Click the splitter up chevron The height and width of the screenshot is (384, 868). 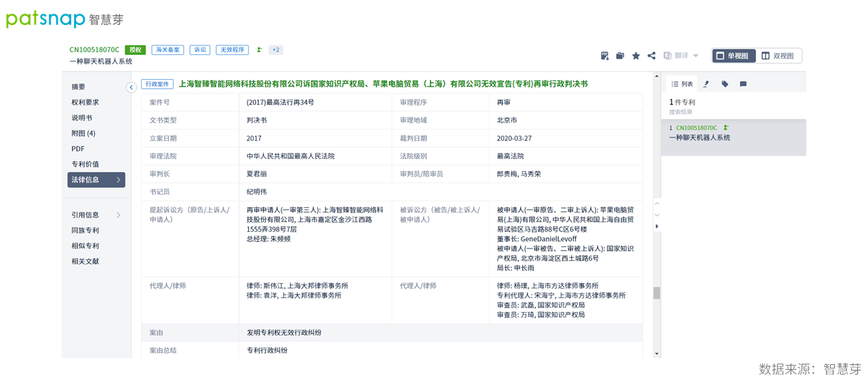tap(656, 203)
